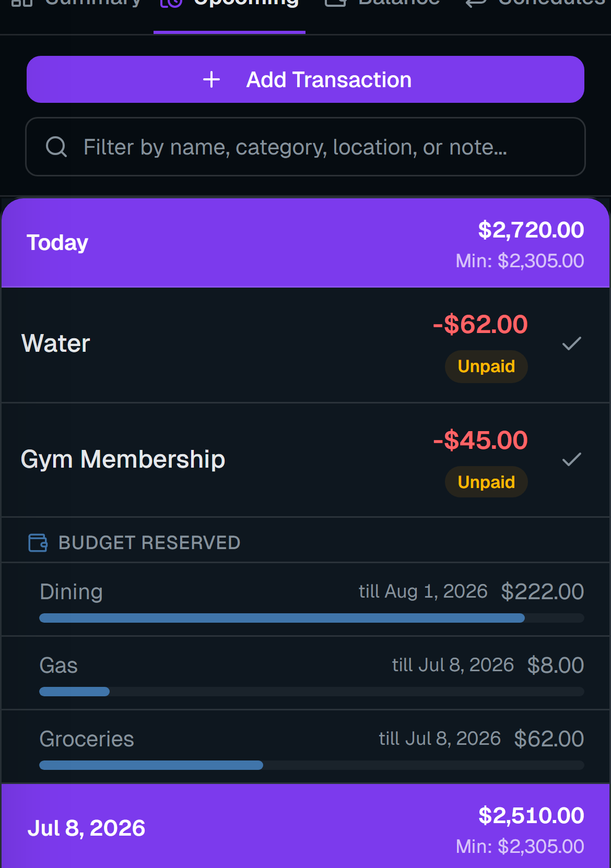The image size is (611, 868).
Task: Click the Upcoming tab clock icon
Action: [171, 3]
